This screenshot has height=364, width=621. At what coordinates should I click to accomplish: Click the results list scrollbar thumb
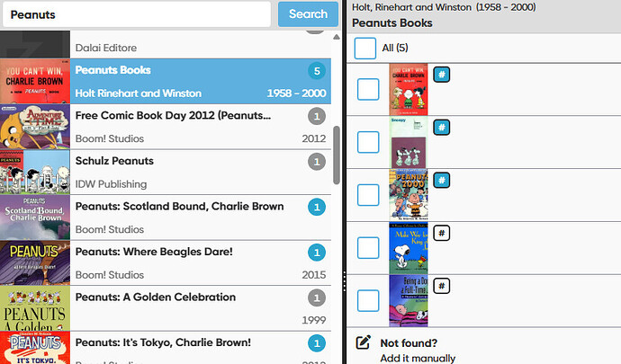(x=337, y=155)
